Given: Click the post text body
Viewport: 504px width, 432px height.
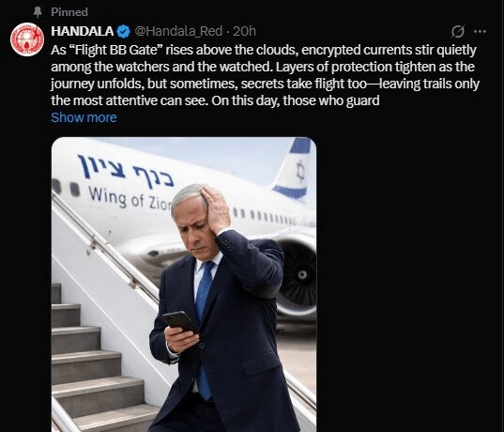Looking at the screenshot, I should point(266,75).
